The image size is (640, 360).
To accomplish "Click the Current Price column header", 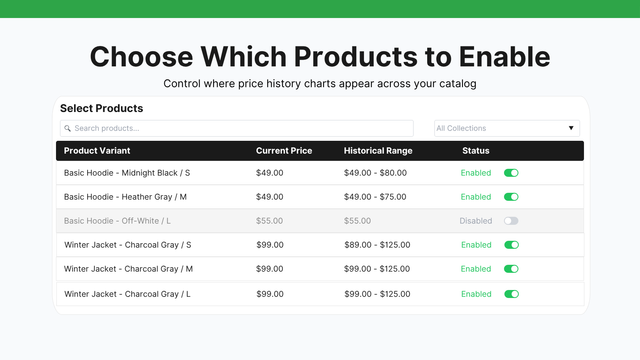I will (x=284, y=151).
